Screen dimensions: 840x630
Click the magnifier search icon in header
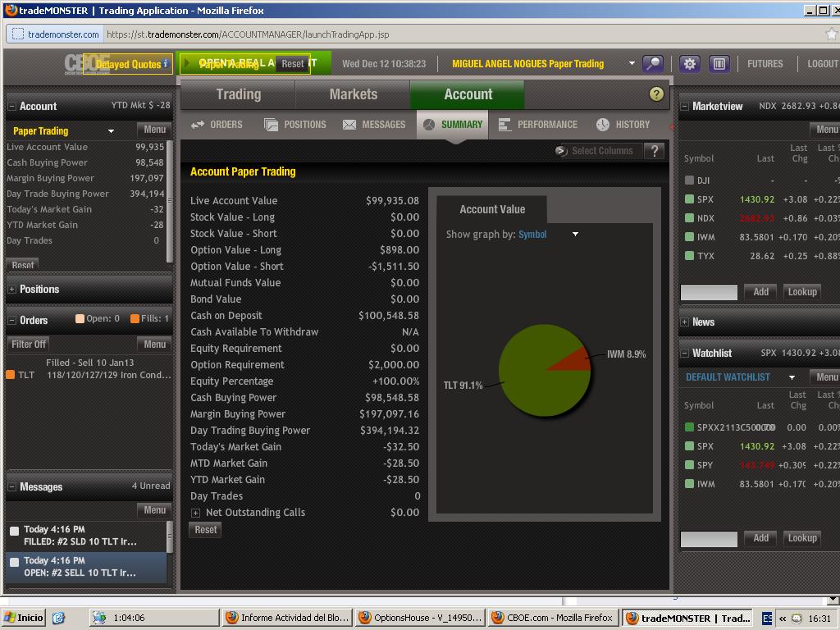coord(653,64)
